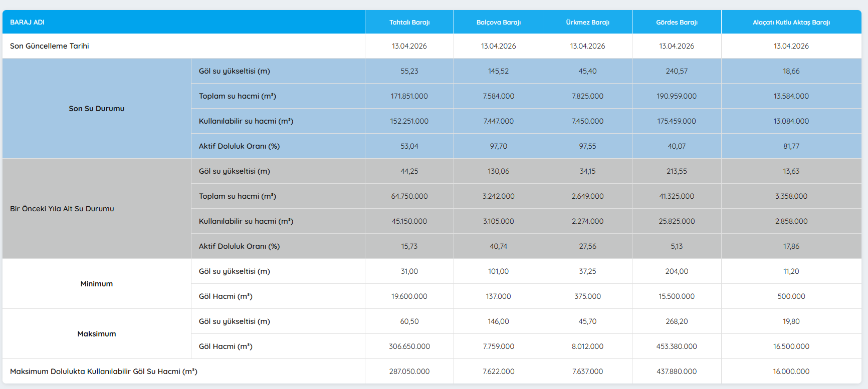Click the Son Güncelleme Tarihi row label
The image size is (868, 389).
pos(50,46)
